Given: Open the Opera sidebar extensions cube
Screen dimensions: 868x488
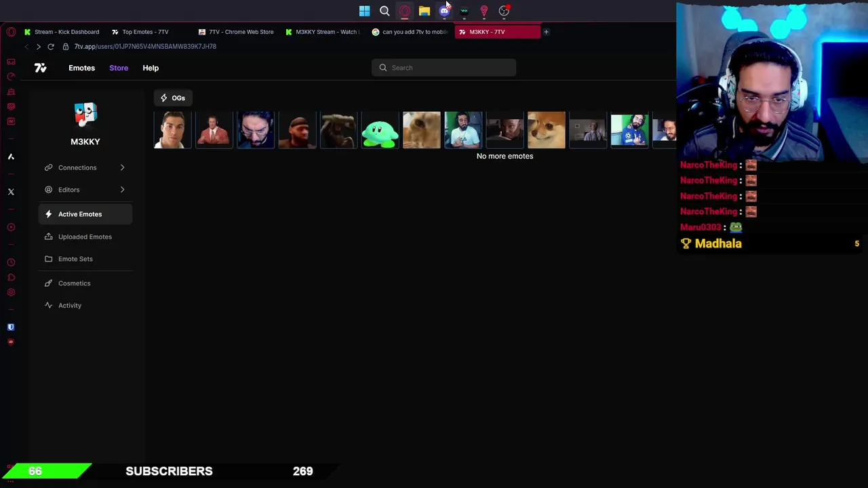Looking at the screenshot, I should pyautogui.click(x=11, y=277).
